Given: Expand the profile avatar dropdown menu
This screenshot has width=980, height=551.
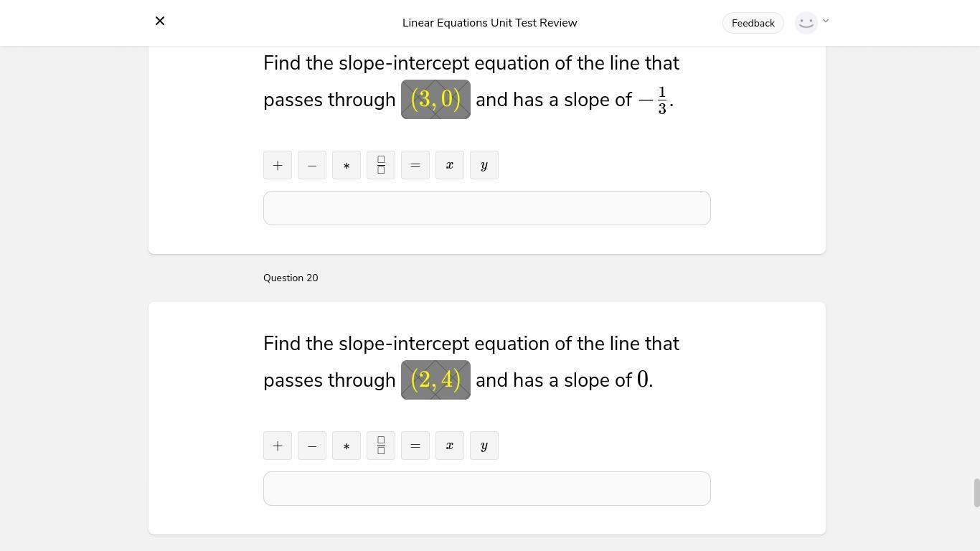Looking at the screenshot, I should point(812,22).
